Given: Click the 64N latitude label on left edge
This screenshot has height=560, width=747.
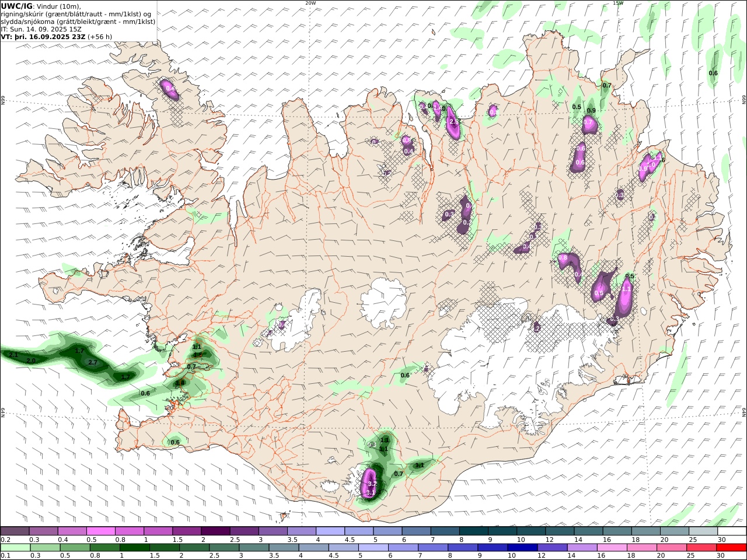Looking at the screenshot, I should tap(3, 412).
